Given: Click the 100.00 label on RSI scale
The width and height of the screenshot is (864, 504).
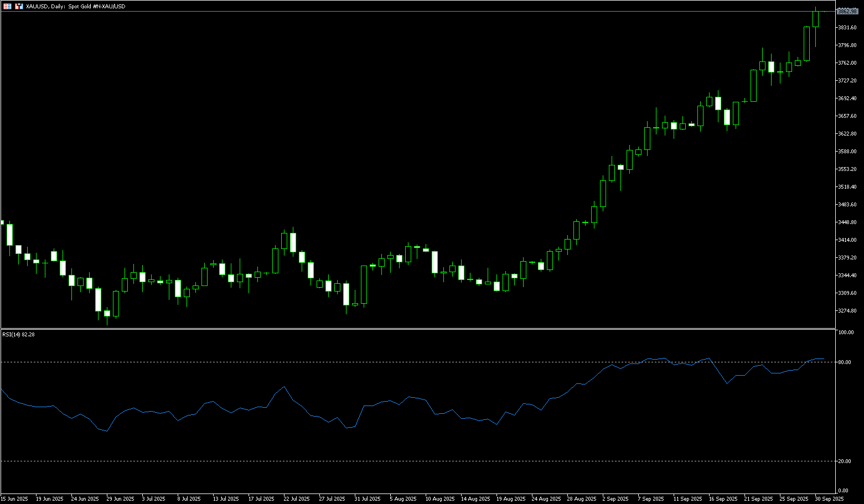Looking at the screenshot, I should [846, 332].
